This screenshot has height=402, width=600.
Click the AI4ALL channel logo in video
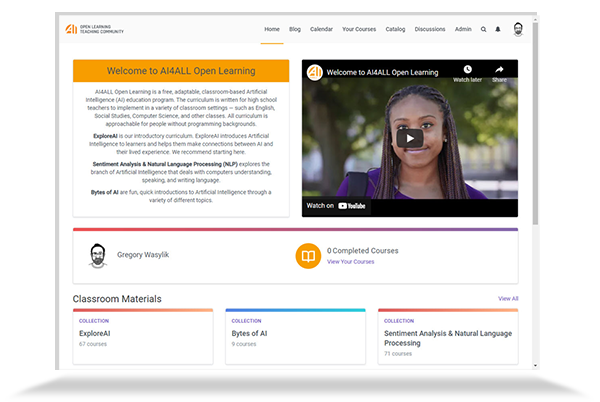[315, 72]
